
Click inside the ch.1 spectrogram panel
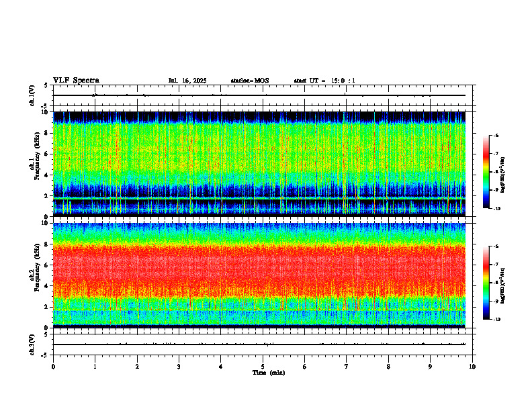point(259,164)
